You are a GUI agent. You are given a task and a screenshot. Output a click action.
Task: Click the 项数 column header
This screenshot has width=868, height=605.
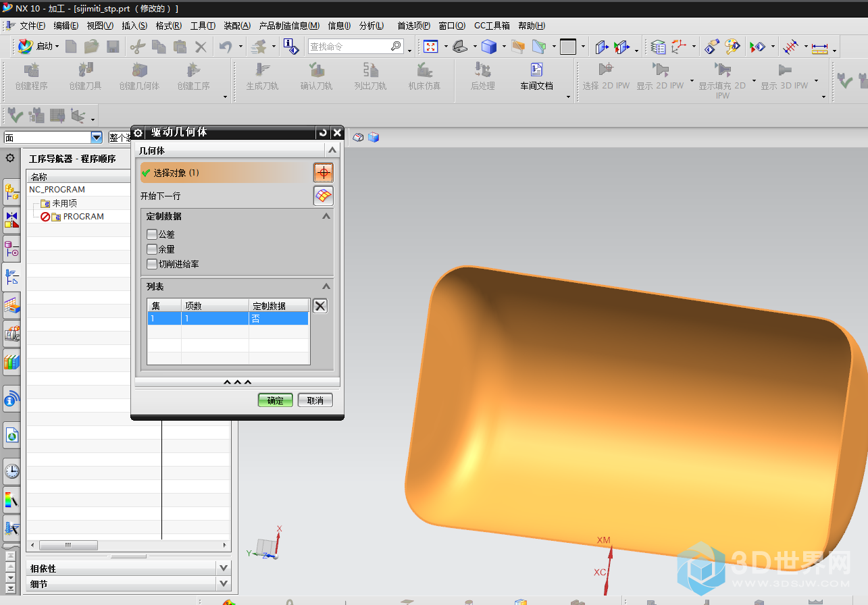coord(215,306)
